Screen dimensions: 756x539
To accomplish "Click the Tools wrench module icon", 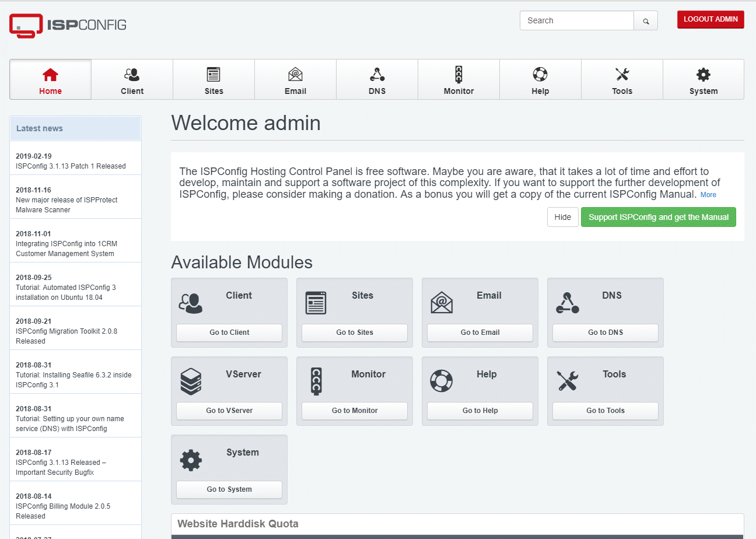I will (x=567, y=381).
